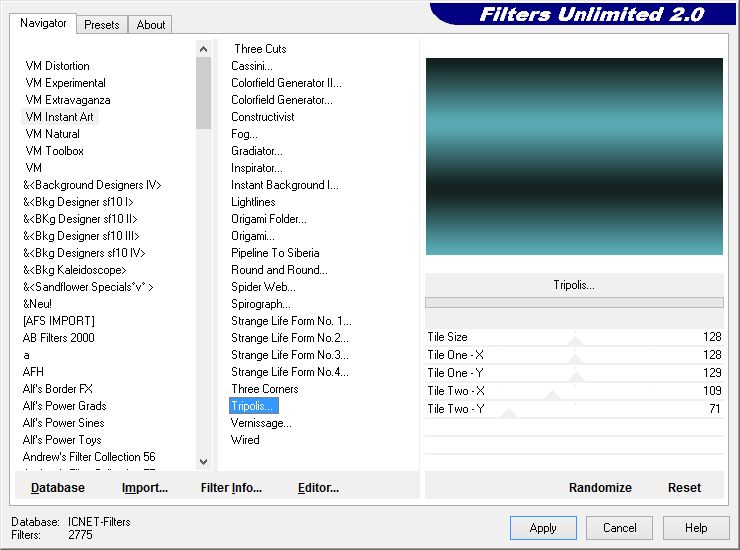Open the About tab
This screenshot has height=550, width=740.
tap(151, 25)
